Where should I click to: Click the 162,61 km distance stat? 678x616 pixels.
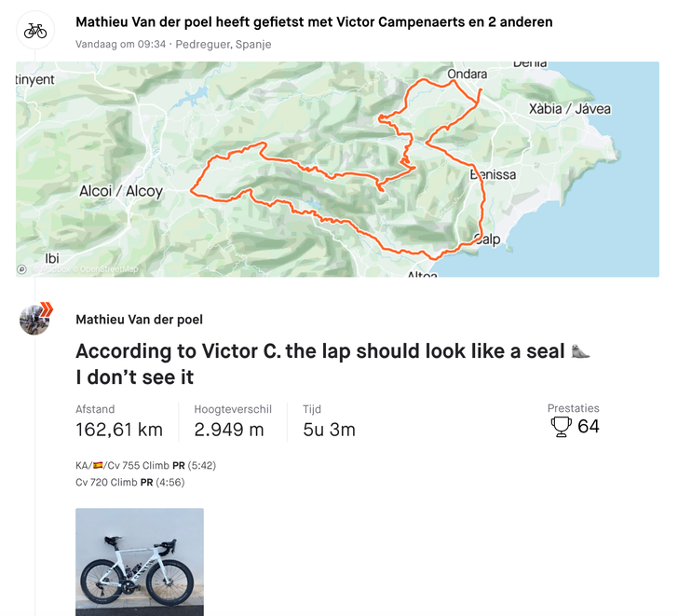click(x=119, y=430)
